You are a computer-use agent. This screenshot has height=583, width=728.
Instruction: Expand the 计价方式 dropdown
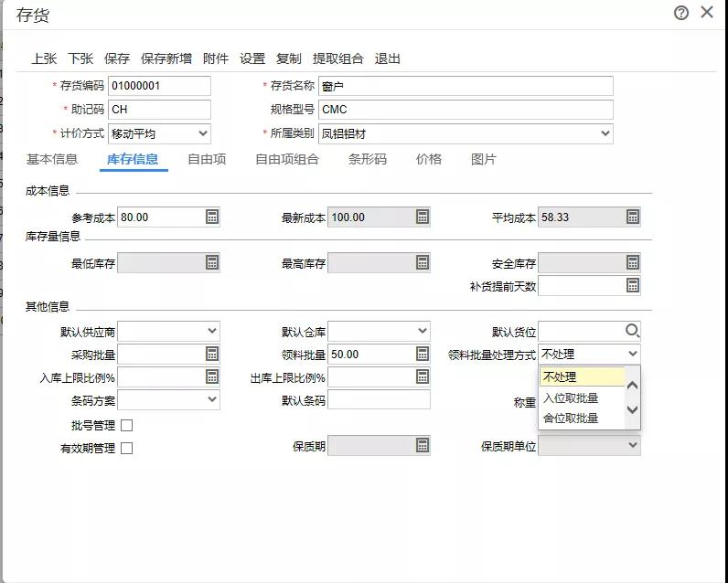pyautogui.click(x=159, y=133)
